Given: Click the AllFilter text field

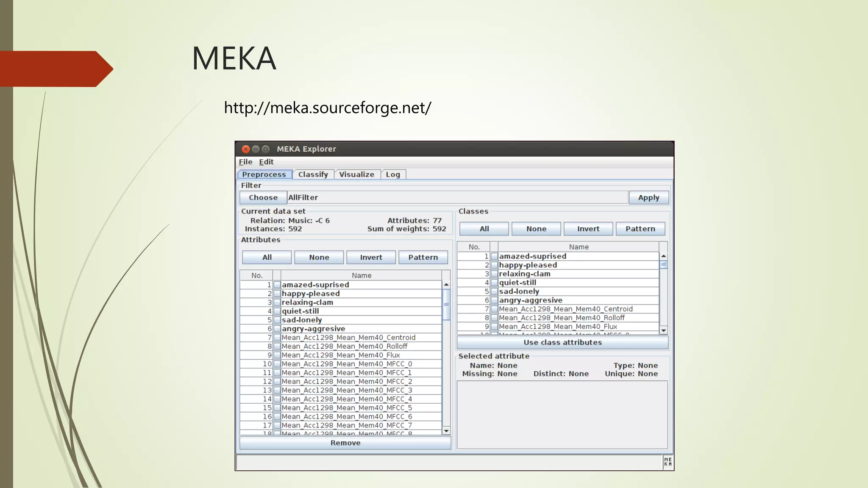Looking at the screenshot, I should tap(458, 197).
